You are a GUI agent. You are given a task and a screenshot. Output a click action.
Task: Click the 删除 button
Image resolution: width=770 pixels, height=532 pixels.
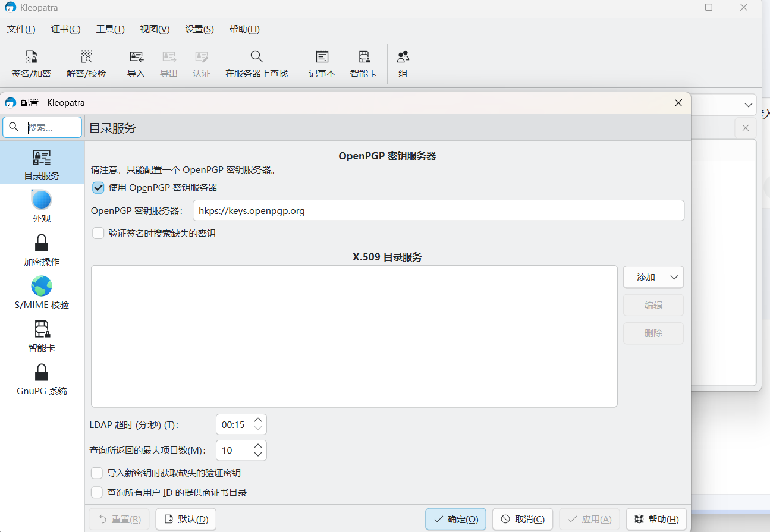coord(653,333)
